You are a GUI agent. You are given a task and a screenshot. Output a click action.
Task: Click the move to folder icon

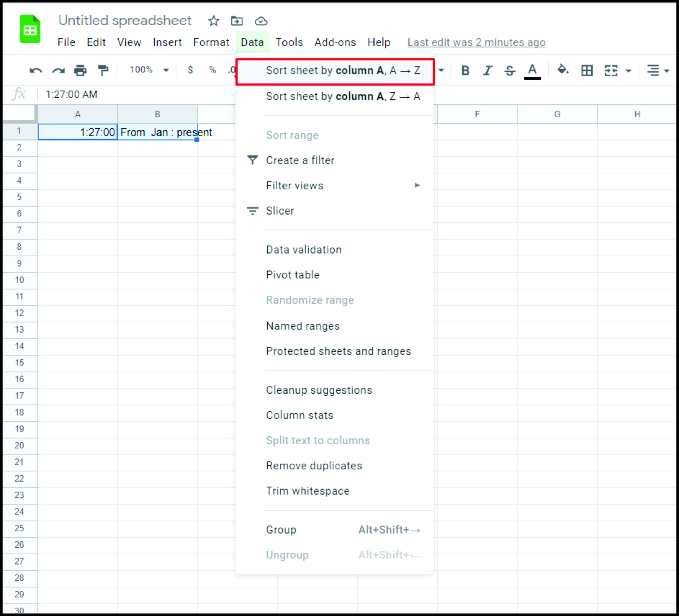coord(237,21)
